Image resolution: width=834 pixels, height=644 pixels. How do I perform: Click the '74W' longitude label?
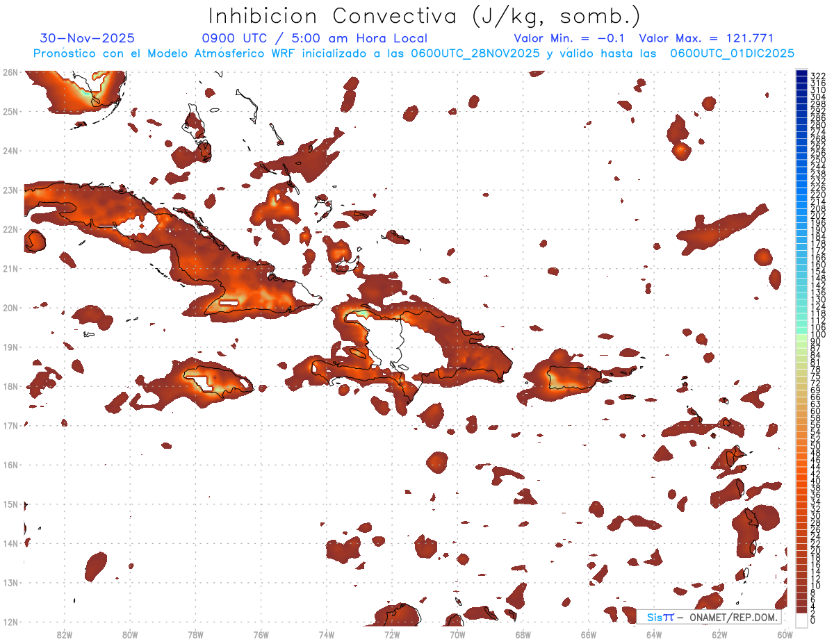tap(326, 634)
